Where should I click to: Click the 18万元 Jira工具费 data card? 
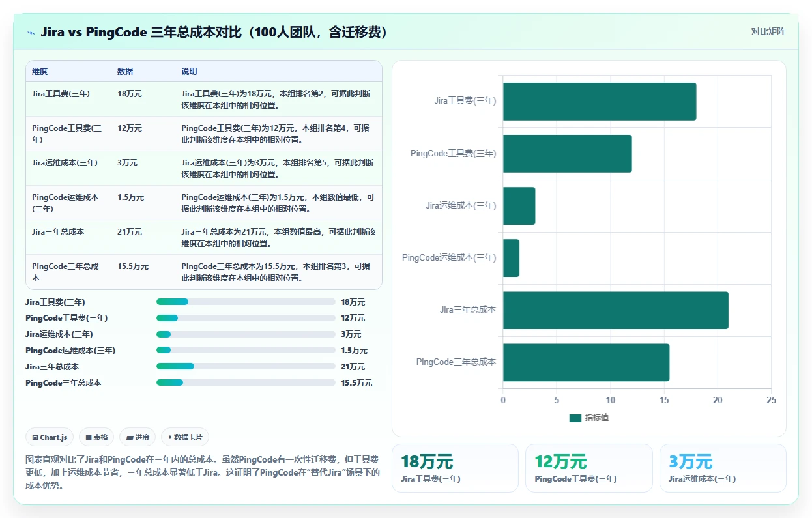click(455, 468)
